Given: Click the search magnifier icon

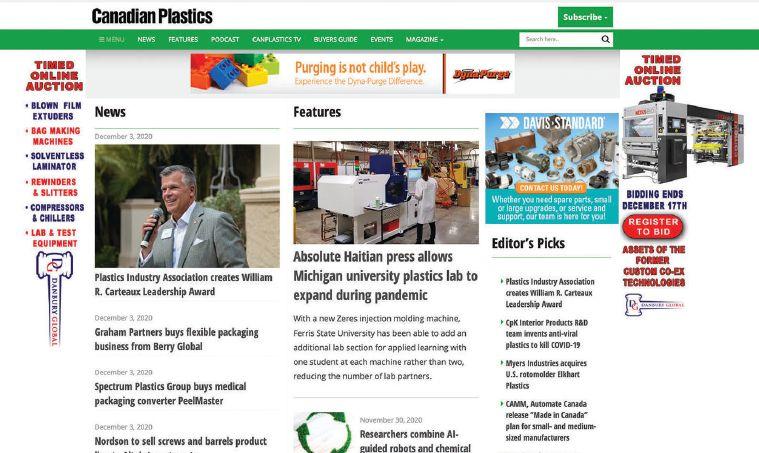Looking at the screenshot, I should pos(605,39).
